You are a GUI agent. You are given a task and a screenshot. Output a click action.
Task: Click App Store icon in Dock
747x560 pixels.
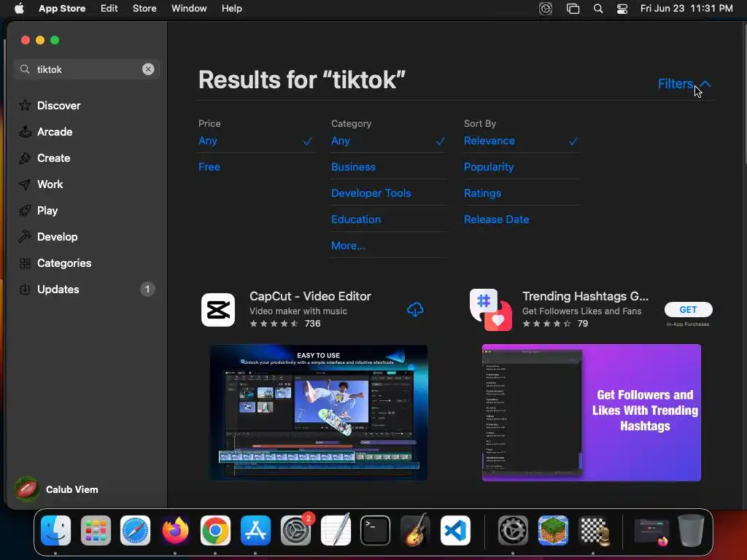(x=255, y=531)
